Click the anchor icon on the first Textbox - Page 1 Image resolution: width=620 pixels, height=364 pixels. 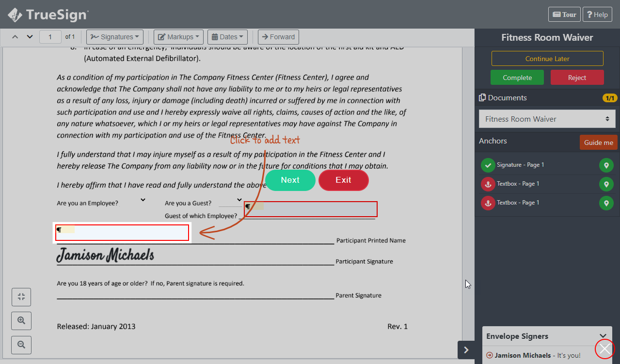click(488, 184)
